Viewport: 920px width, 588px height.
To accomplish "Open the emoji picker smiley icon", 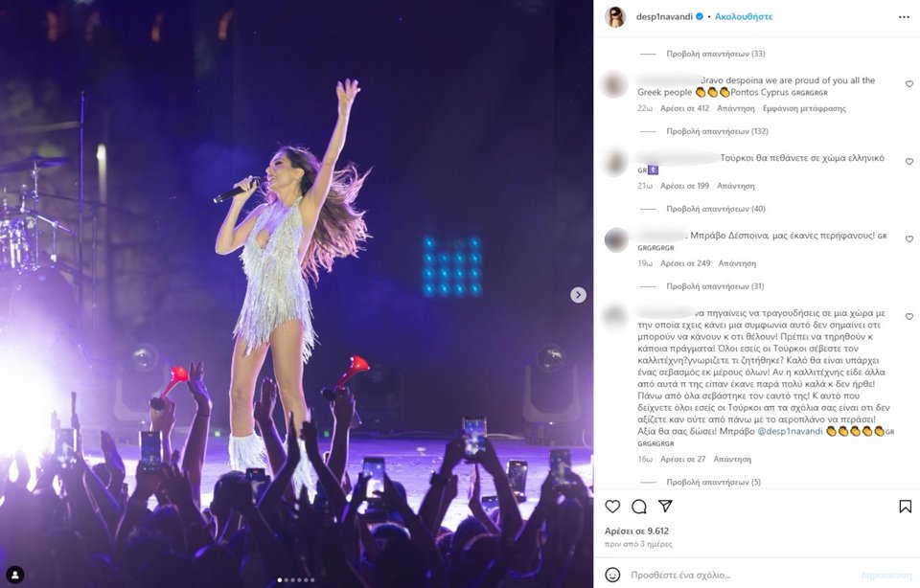I will tap(612, 576).
